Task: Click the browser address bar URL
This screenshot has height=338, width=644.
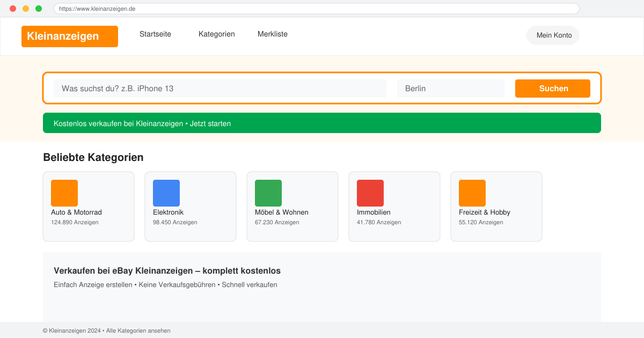Action: pos(317,9)
